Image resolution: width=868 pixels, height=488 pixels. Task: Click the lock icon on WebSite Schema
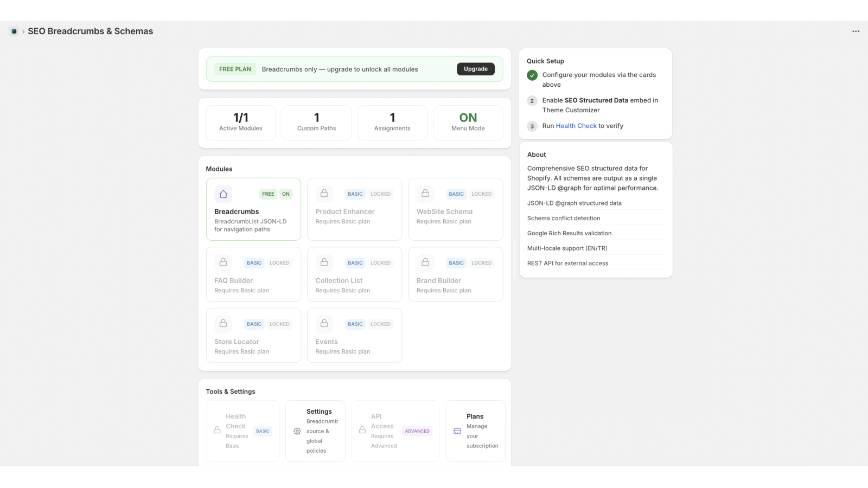point(425,194)
